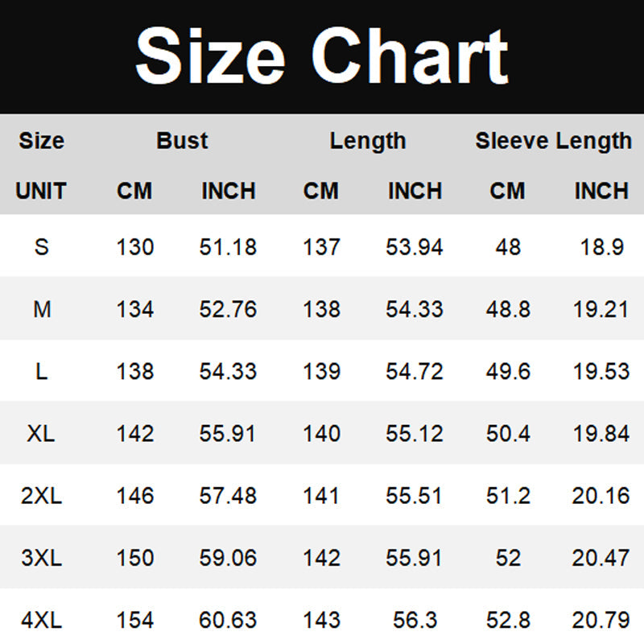Select the Size header cell
644x644 pixels.
point(41,141)
